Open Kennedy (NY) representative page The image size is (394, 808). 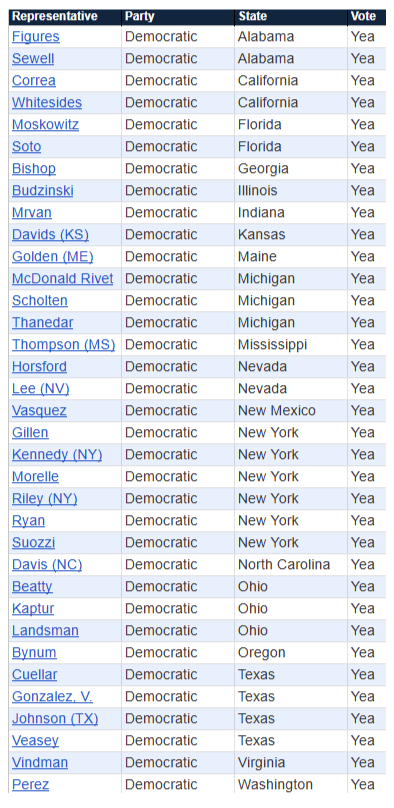tap(57, 454)
